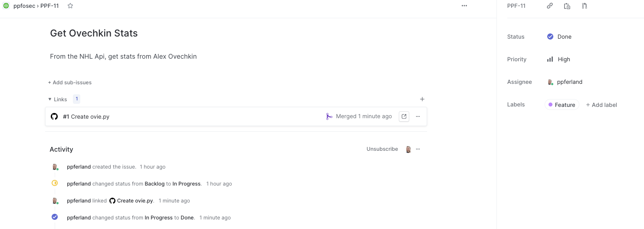Click Done status icon in activity feed
The image size is (644, 229).
tap(55, 217)
